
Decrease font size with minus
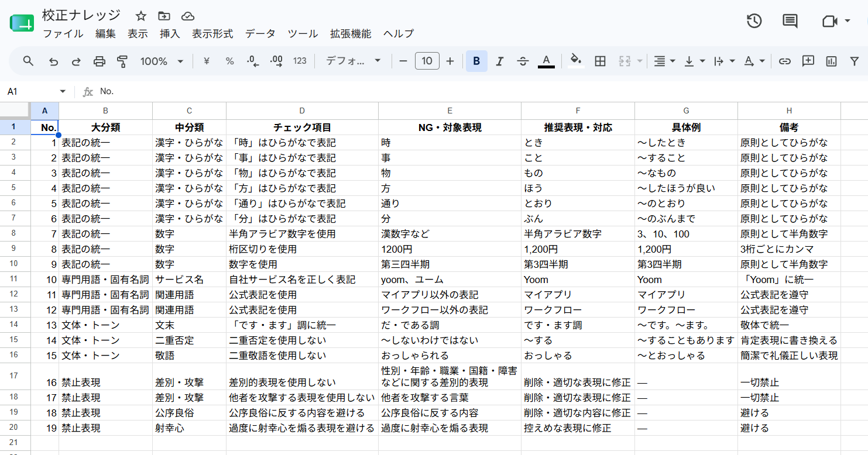click(x=403, y=61)
